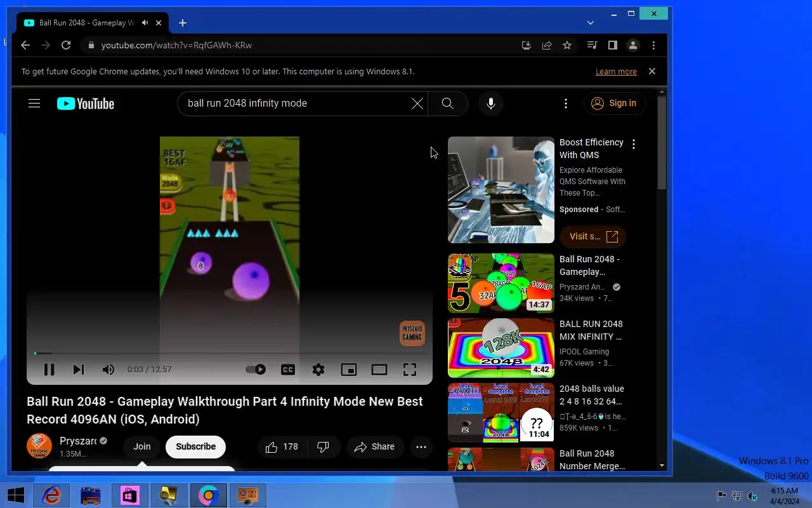Dismiss the Chrome update notification bar
Screen dimensions: 812x508
[652, 71]
